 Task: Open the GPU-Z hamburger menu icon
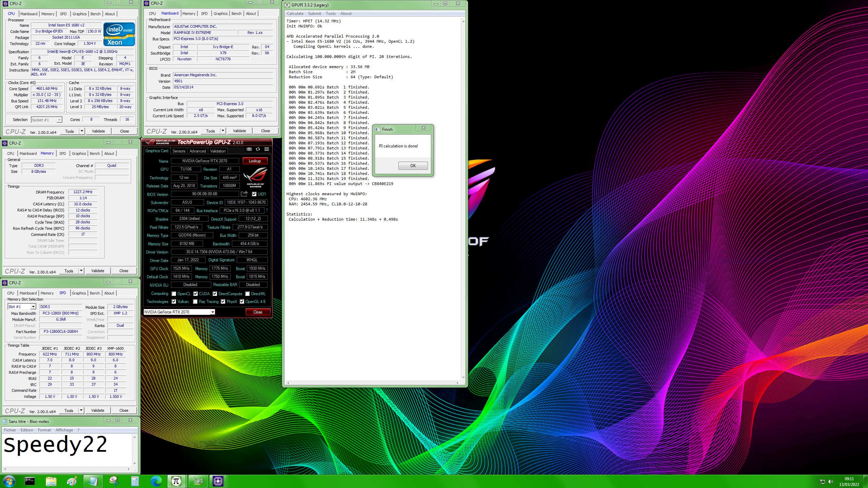pyautogui.click(x=267, y=149)
